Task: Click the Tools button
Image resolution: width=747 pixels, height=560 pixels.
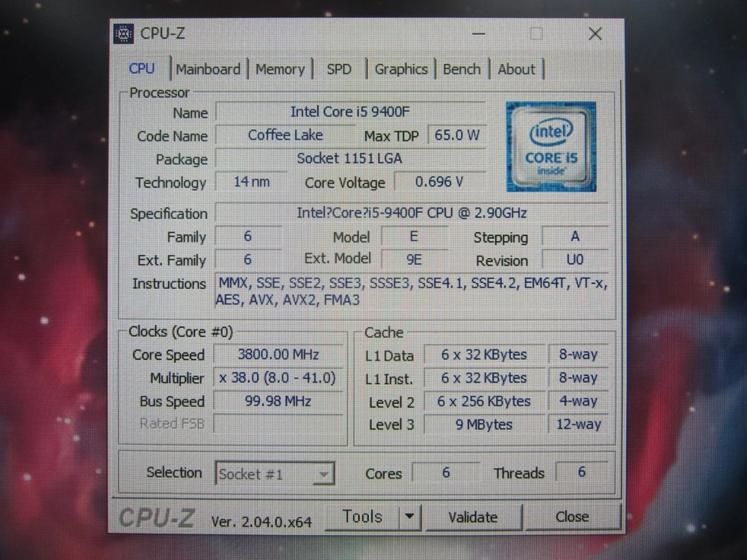Action: 362,517
